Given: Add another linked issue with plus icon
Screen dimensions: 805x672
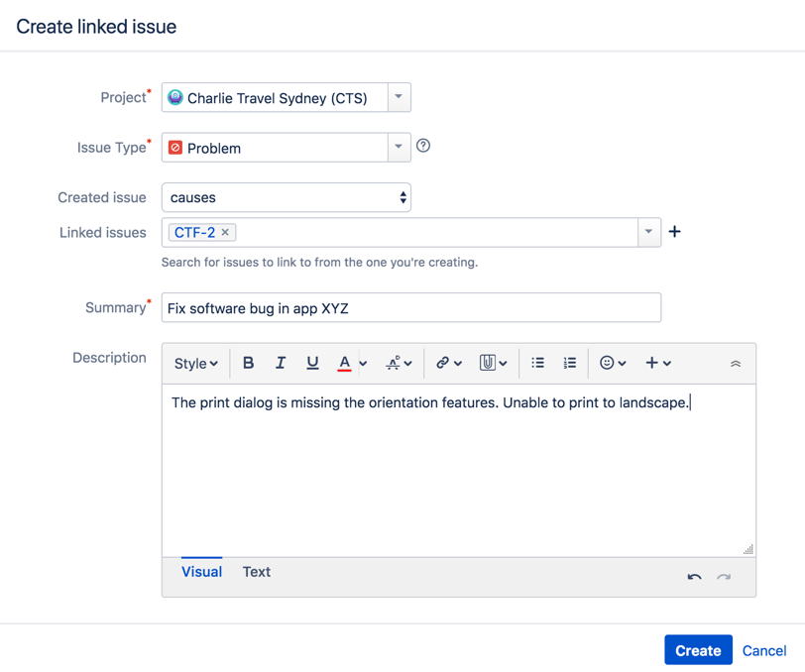Looking at the screenshot, I should pyautogui.click(x=675, y=232).
